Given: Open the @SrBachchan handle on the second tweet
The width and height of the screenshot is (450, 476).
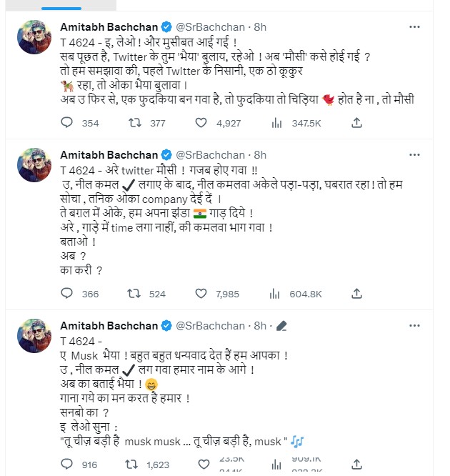Looking at the screenshot, I should tap(212, 154).
